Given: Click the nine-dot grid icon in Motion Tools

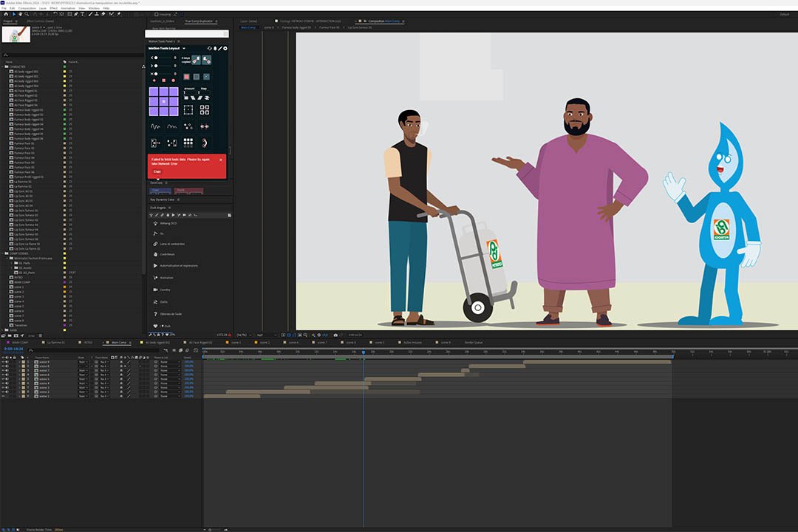Looking at the screenshot, I should click(188, 143).
